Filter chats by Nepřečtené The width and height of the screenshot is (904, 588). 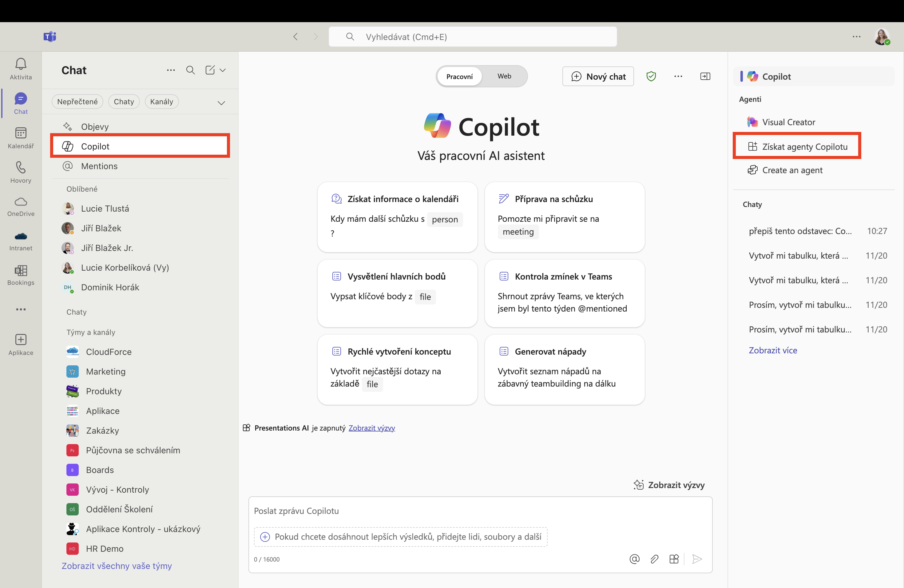[x=77, y=101]
